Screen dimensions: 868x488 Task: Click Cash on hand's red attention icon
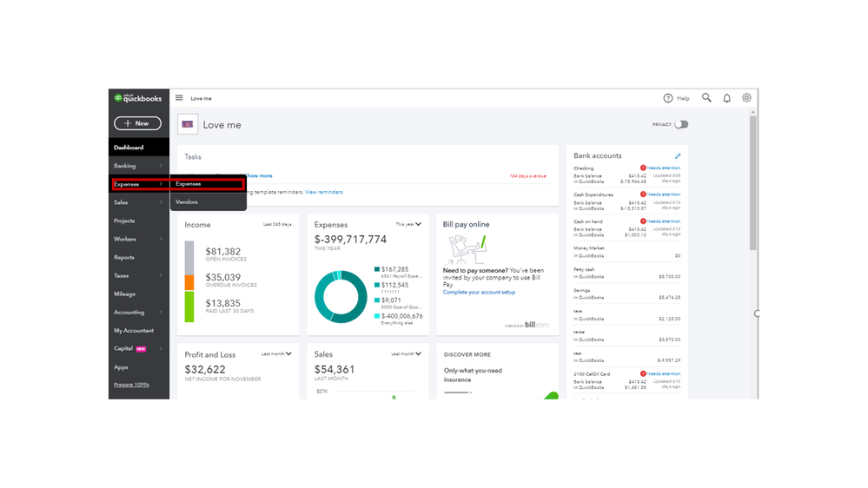(x=643, y=221)
